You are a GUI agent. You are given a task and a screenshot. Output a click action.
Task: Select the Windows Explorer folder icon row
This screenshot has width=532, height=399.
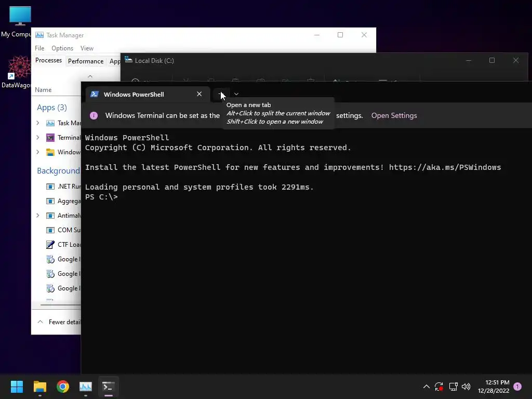click(50, 152)
